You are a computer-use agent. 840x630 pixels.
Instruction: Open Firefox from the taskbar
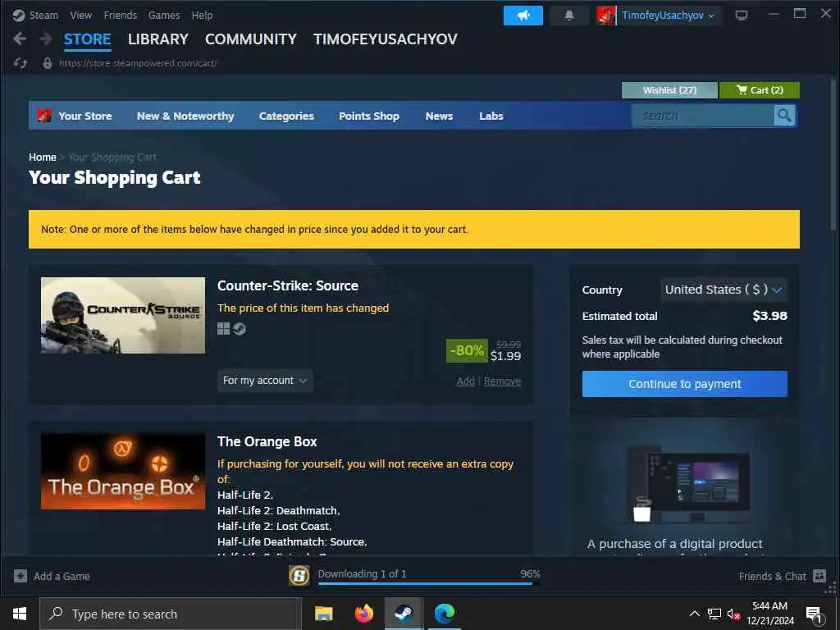click(363, 614)
